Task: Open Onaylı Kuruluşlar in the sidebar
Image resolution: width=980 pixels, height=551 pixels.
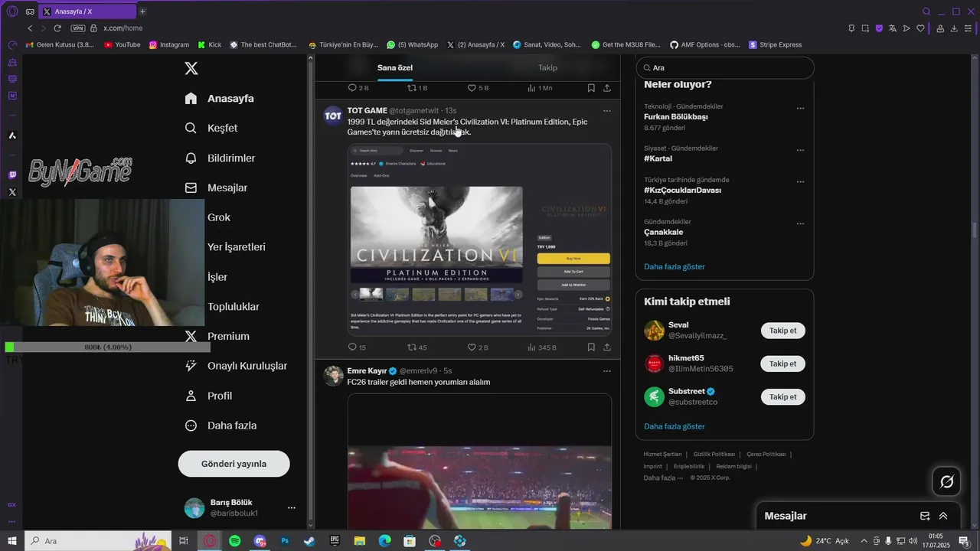Action: [236, 366]
